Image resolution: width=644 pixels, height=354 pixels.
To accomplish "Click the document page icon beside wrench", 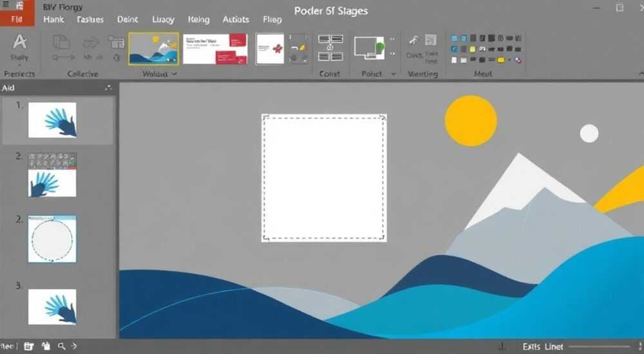I will coord(430,40).
